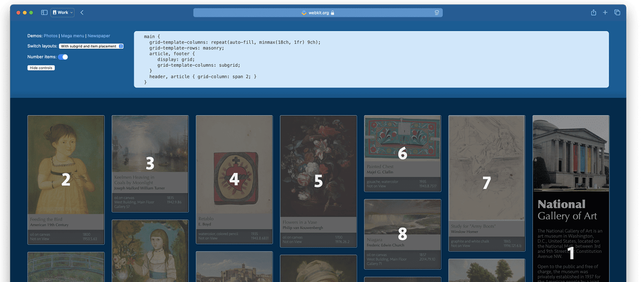644x282 pixels.
Task: Open the Work profile dropdown
Action: pyautogui.click(x=62, y=13)
